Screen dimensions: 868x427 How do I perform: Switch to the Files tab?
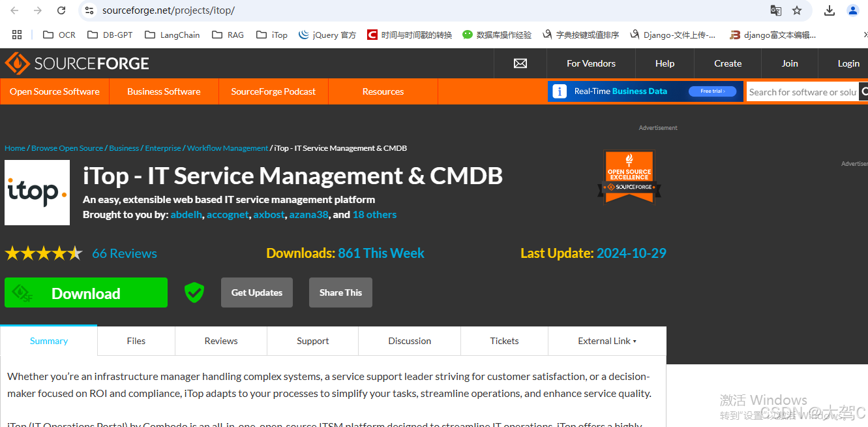[x=136, y=341]
